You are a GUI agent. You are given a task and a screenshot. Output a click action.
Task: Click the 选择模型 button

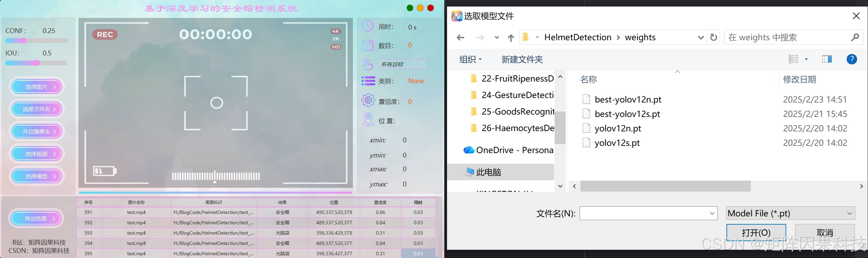(37, 176)
